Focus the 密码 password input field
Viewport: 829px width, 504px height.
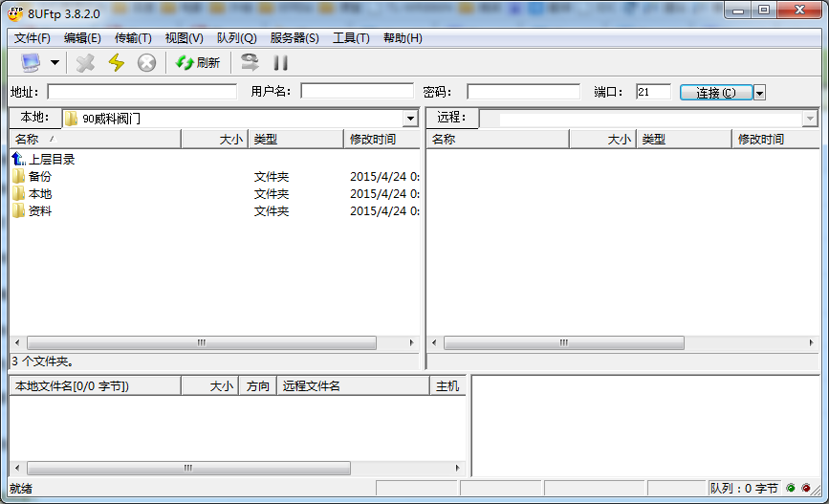click(x=523, y=92)
